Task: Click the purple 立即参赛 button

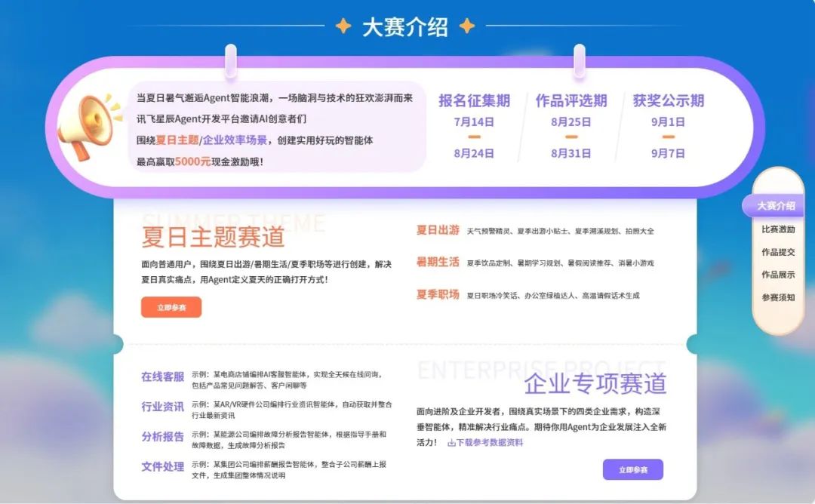Action: 632,469
